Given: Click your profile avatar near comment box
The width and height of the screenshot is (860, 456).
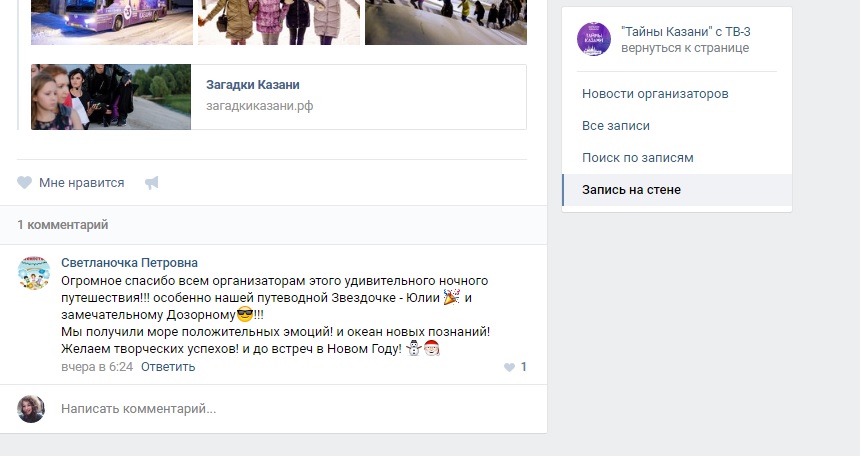Looking at the screenshot, I should (31, 409).
